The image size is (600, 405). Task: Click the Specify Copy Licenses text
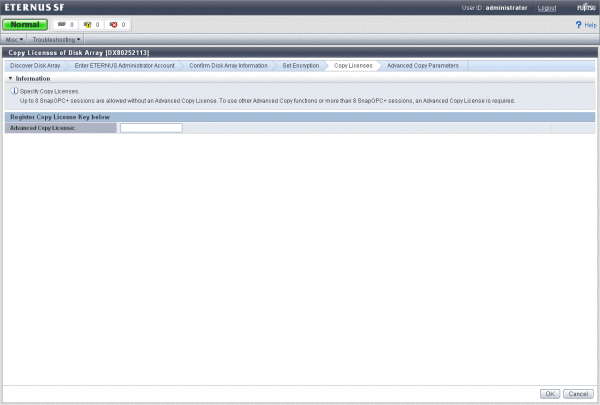pyautogui.click(x=49, y=91)
